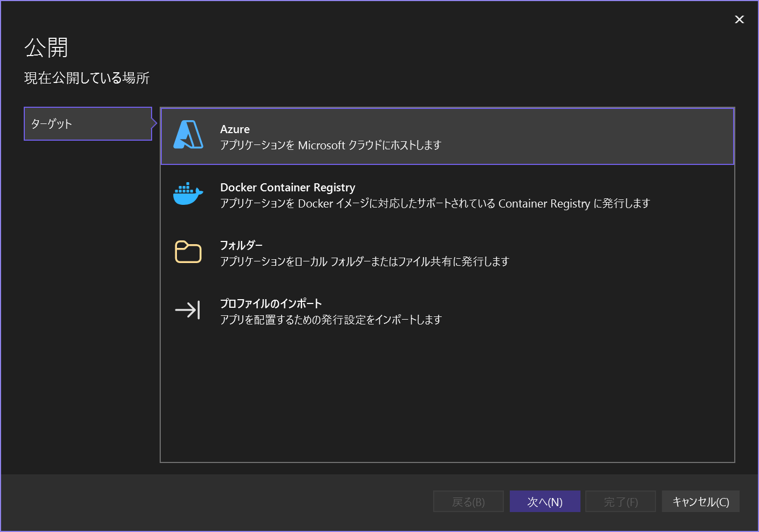Viewport: 759px width, 532px height.
Task: Click Docker イメージ Container Registry description text
Action: tap(435, 203)
